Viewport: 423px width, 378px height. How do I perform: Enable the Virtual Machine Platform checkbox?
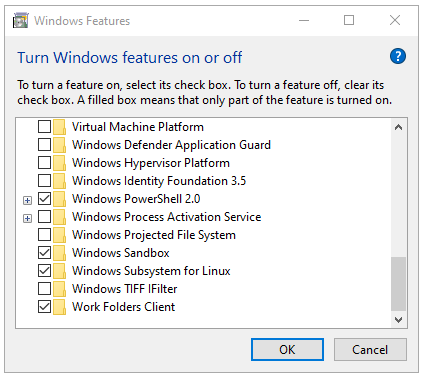pos(44,127)
